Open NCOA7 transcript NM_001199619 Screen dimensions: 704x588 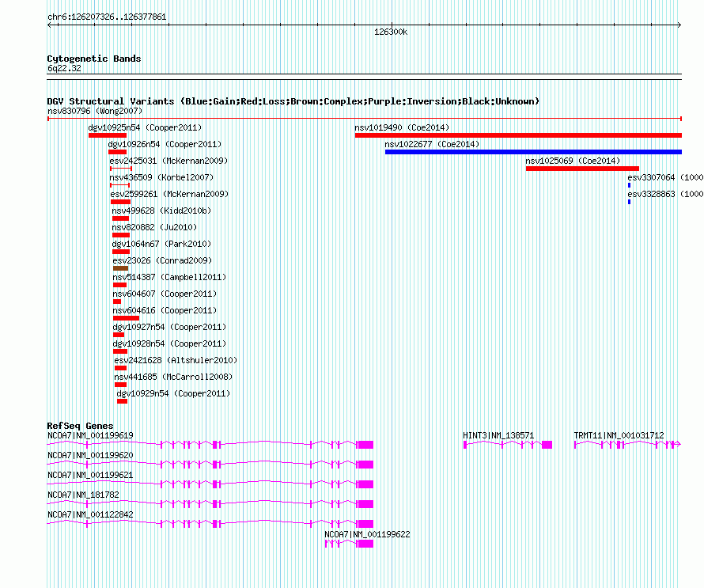(x=90, y=435)
